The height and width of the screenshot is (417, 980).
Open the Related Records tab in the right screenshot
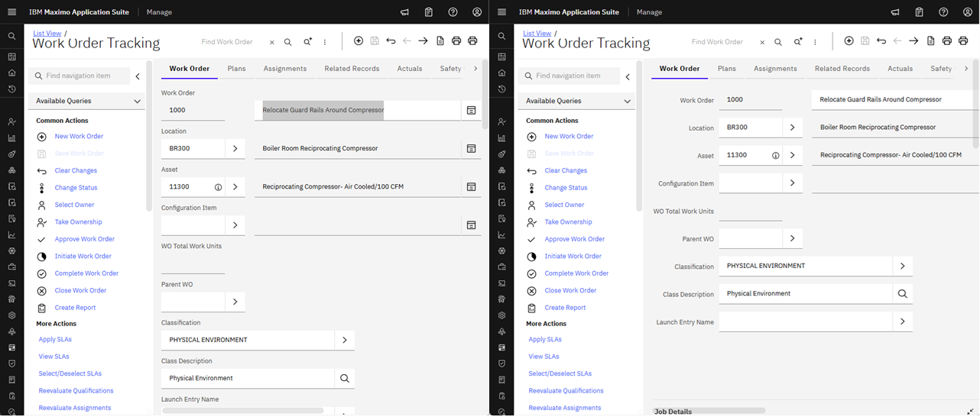click(x=842, y=69)
